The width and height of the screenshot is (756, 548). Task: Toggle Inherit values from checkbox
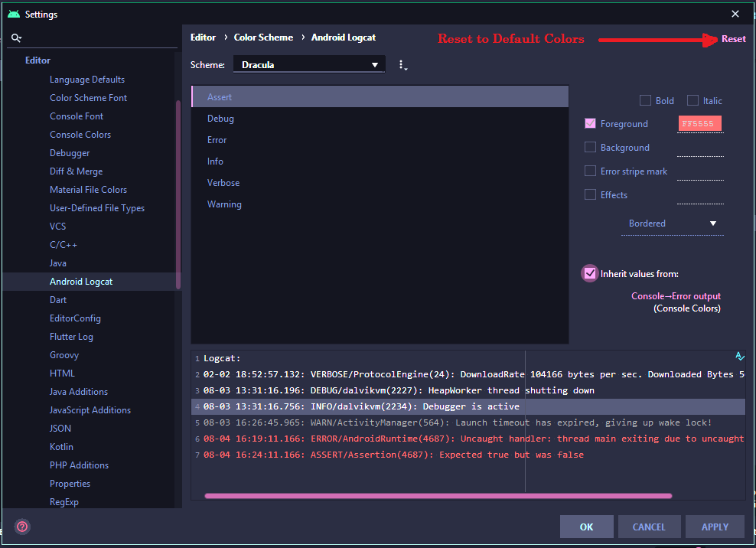[590, 273]
